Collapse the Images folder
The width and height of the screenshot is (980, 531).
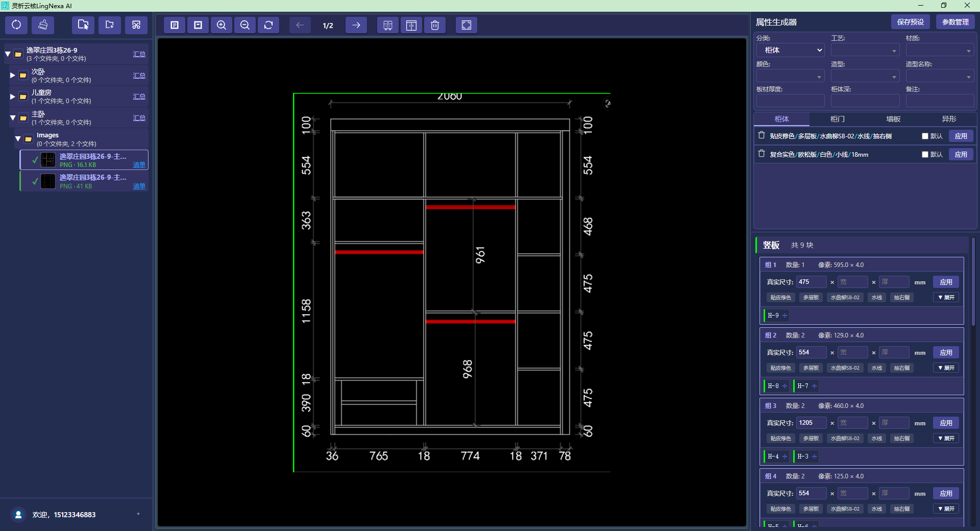pyautogui.click(x=18, y=139)
